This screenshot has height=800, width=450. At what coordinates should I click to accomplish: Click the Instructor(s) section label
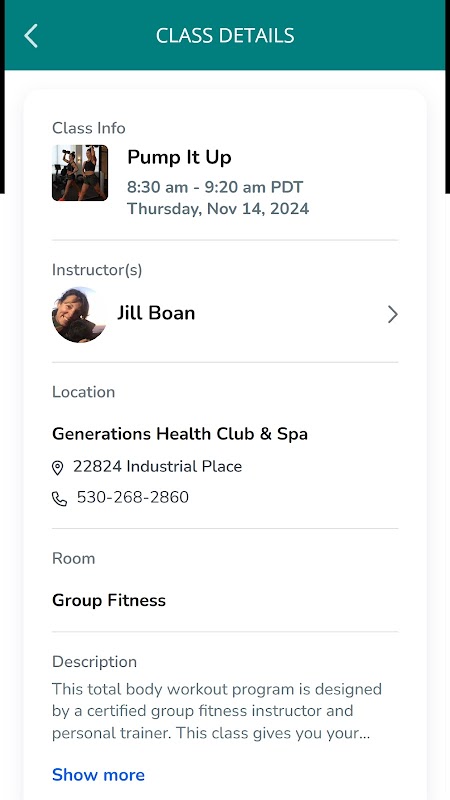97,270
